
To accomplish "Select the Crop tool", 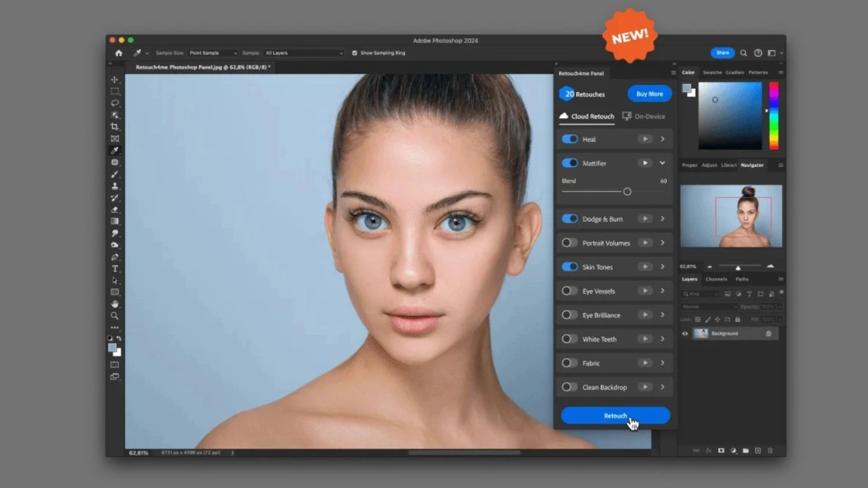I will [115, 127].
